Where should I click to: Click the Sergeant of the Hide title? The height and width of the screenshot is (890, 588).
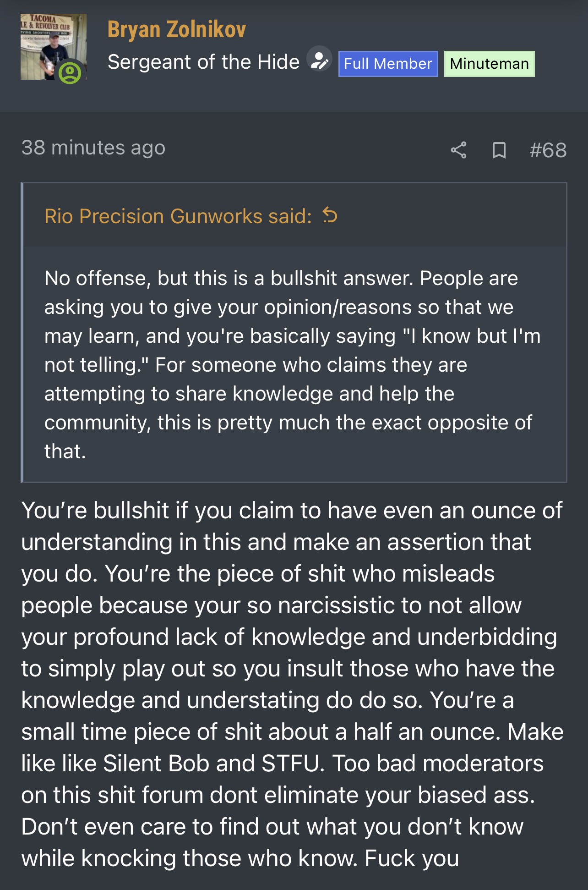pos(204,61)
